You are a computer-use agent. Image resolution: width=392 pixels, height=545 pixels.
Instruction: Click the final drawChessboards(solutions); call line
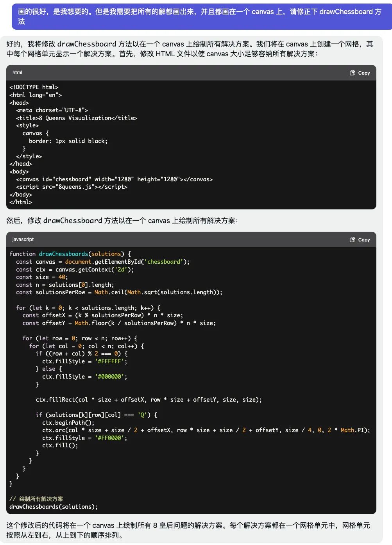[54, 507]
